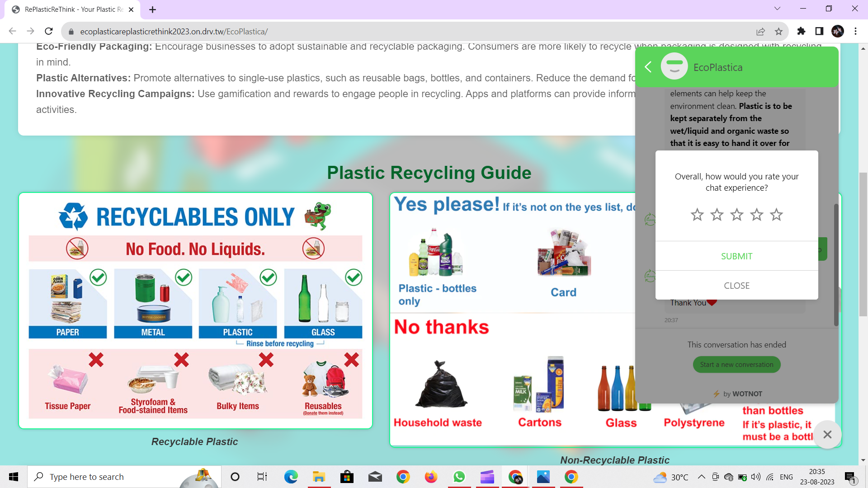868x488 pixels.
Task: Bookmark this page with star icon
Action: click(x=778, y=32)
